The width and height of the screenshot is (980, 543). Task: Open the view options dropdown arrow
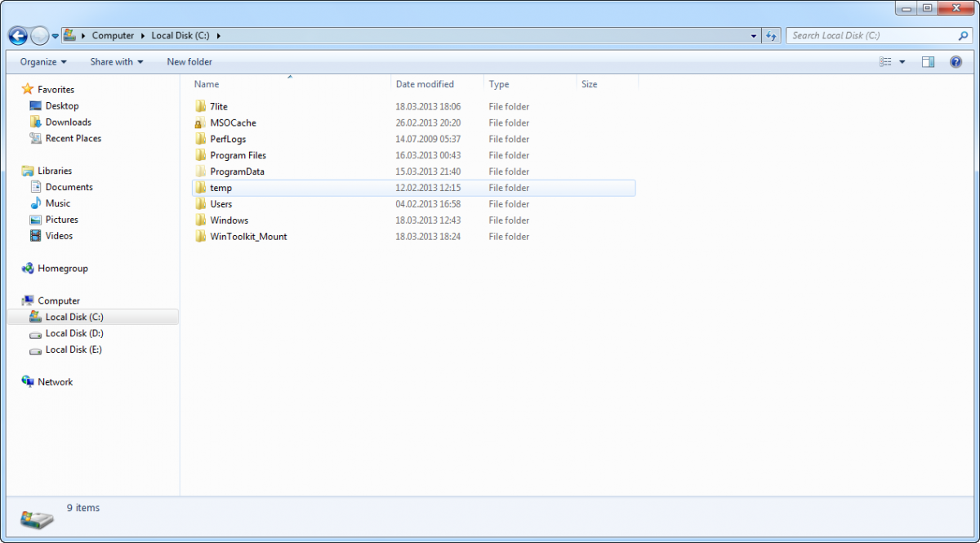point(902,62)
